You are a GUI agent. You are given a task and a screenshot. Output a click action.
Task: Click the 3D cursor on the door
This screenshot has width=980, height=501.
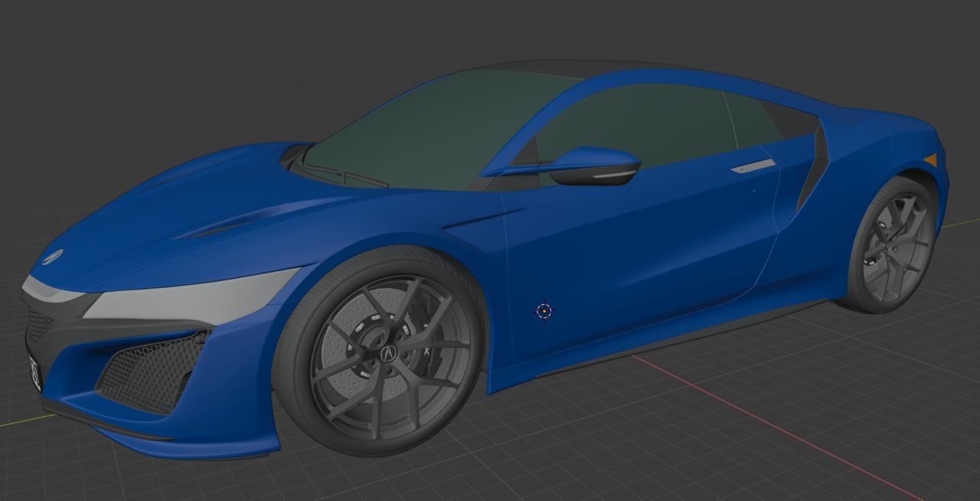coord(544,310)
